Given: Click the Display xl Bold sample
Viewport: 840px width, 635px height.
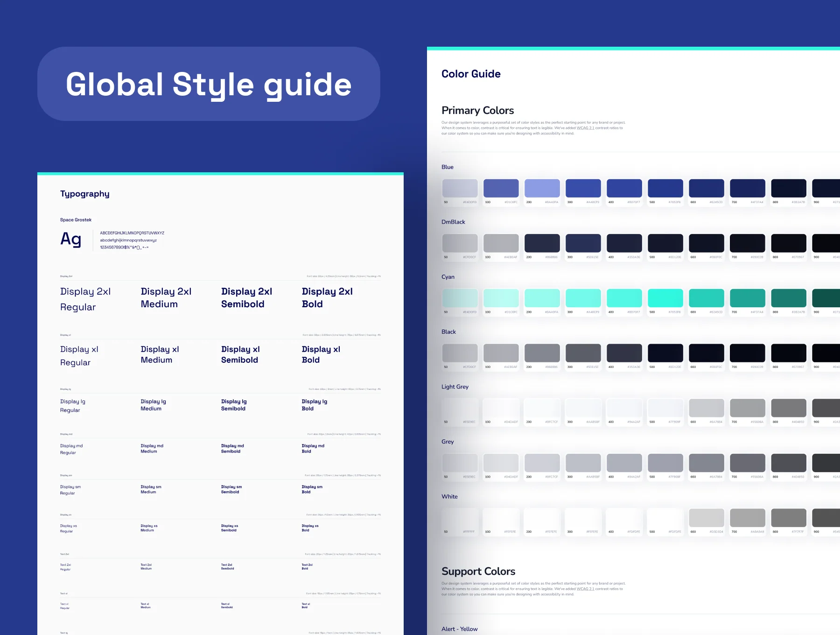Looking at the screenshot, I should [321, 355].
